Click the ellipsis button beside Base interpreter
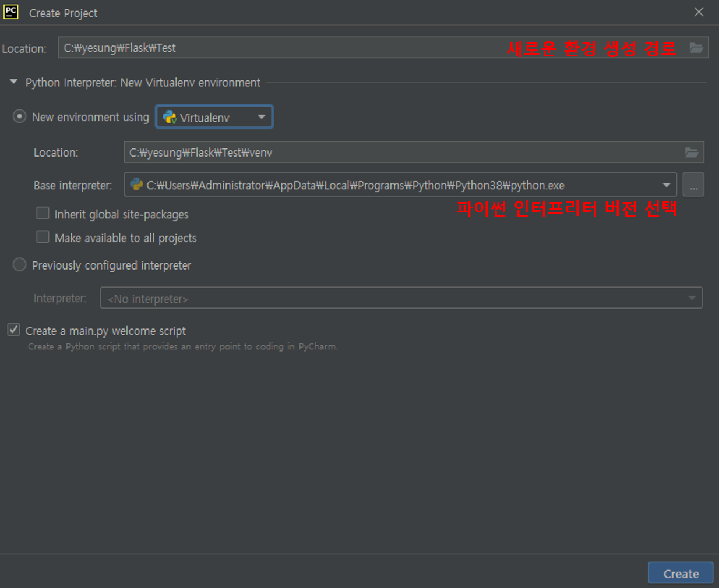The height and width of the screenshot is (588, 719). tap(693, 185)
